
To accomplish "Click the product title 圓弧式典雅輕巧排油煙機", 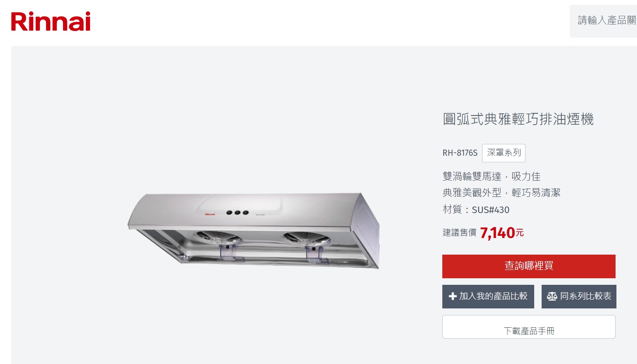I will pos(518,119).
